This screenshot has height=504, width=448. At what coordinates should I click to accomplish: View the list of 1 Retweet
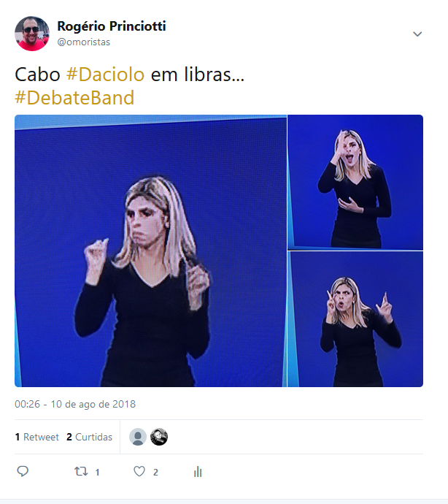37,437
